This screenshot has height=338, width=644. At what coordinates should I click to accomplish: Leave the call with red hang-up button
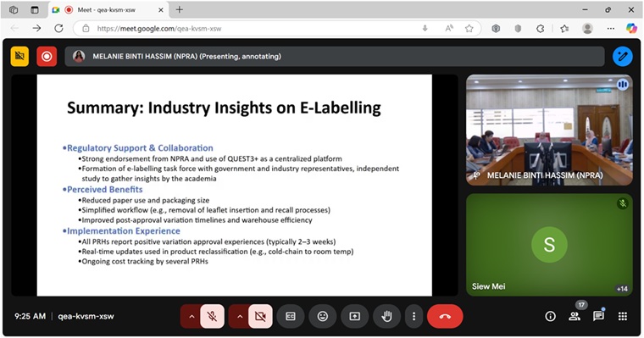[x=445, y=316]
